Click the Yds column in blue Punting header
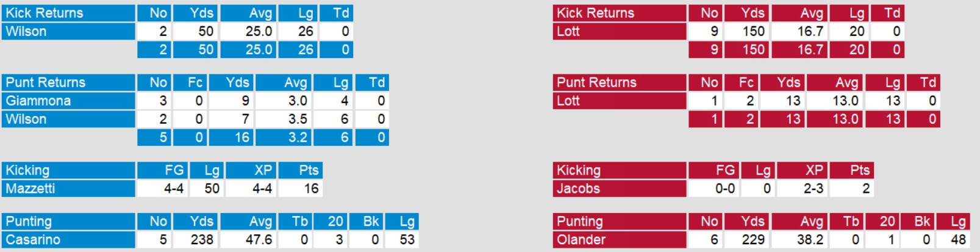This screenshot has width=980, height=252. (196, 221)
